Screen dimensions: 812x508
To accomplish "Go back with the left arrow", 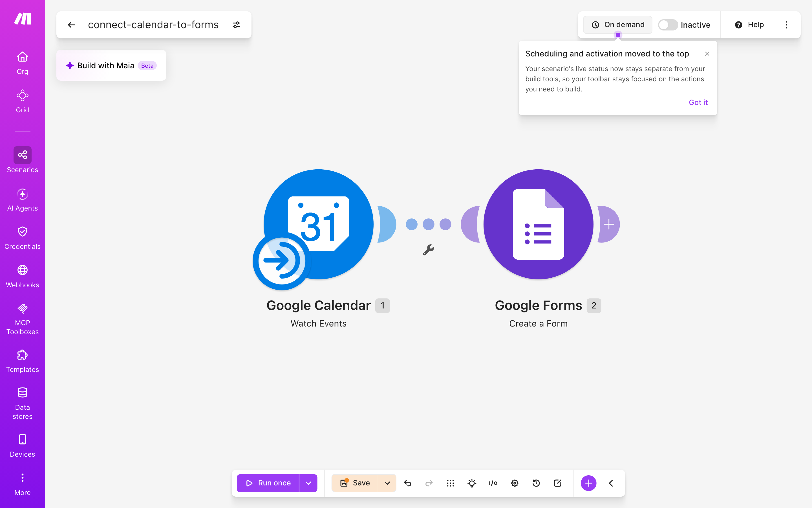I will point(71,25).
